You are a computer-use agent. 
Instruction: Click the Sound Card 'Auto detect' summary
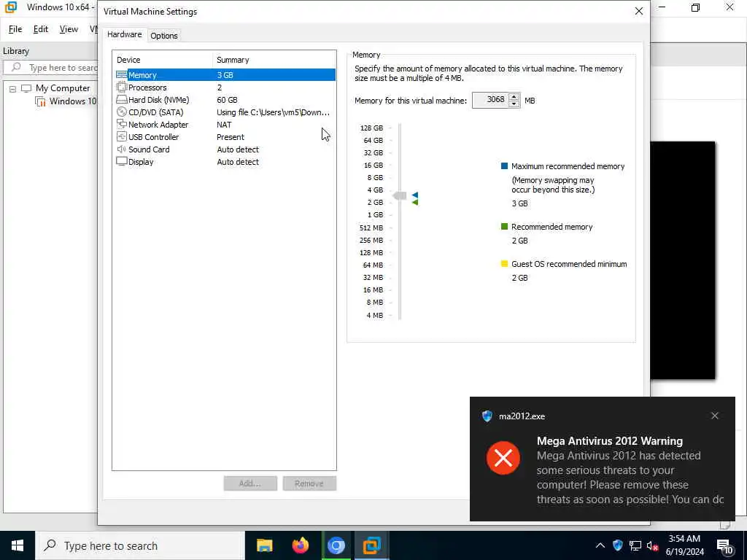coord(238,149)
